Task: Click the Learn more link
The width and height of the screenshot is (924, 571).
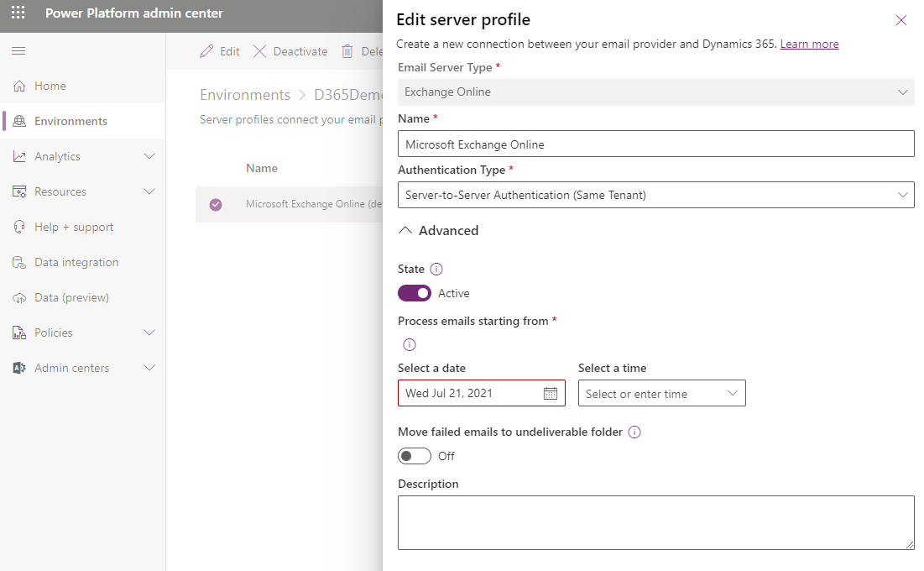Action: [809, 45]
